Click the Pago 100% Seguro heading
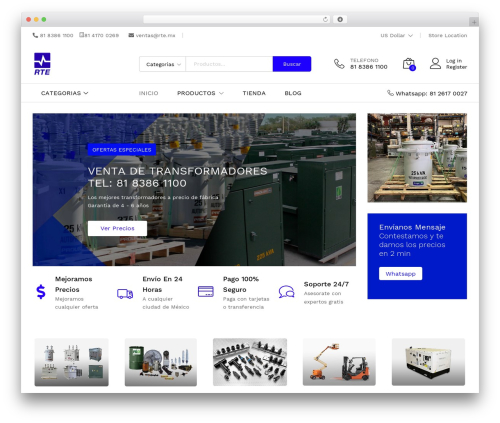The height and width of the screenshot is (423, 500). 241,284
